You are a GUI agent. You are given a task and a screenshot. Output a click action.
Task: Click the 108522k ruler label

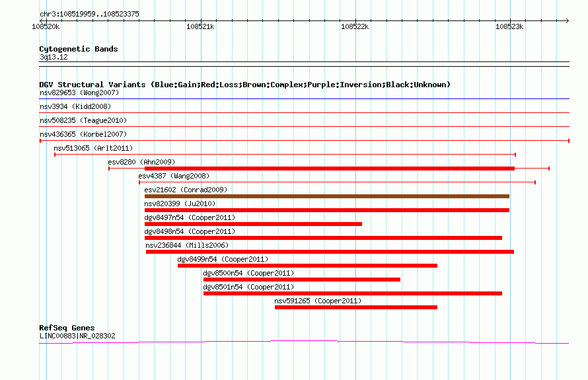tap(355, 26)
